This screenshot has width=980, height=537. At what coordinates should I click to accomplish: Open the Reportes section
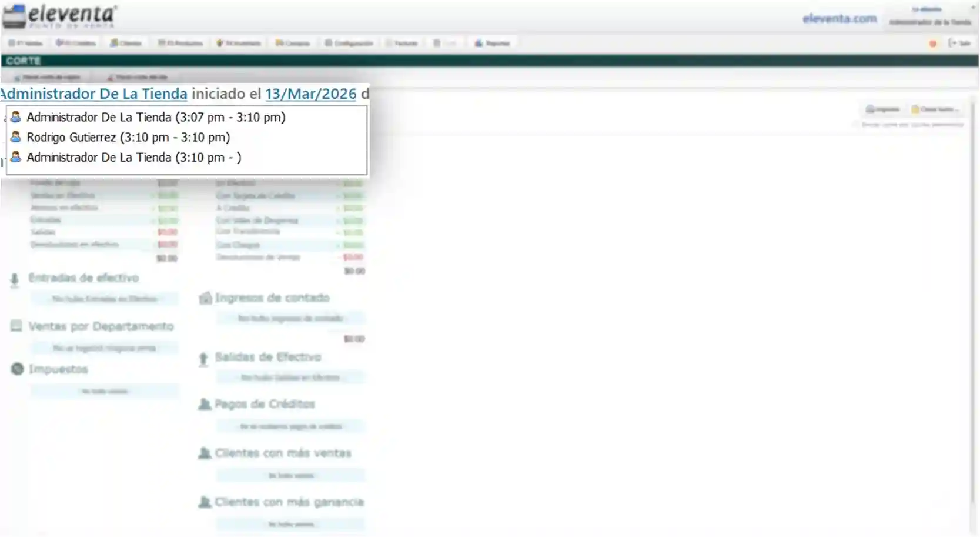point(492,43)
